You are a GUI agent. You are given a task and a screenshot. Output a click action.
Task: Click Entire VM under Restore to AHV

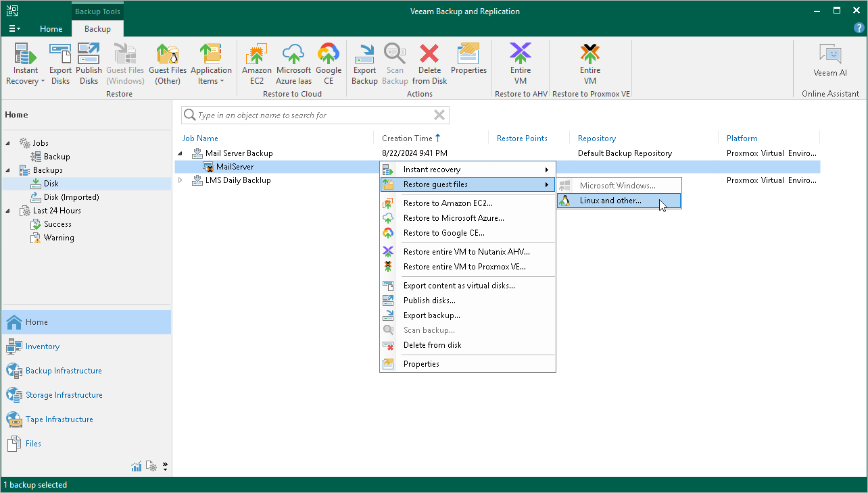tap(521, 64)
